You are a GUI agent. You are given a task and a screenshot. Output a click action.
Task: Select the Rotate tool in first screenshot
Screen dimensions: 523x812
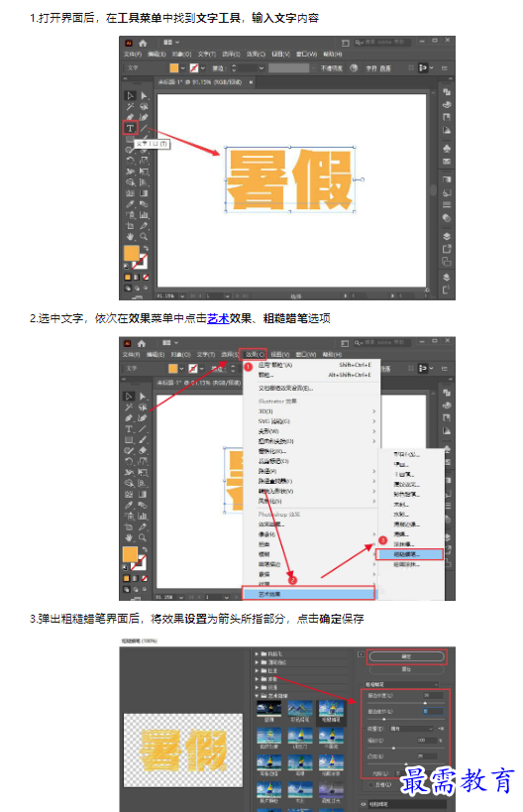click(x=130, y=161)
